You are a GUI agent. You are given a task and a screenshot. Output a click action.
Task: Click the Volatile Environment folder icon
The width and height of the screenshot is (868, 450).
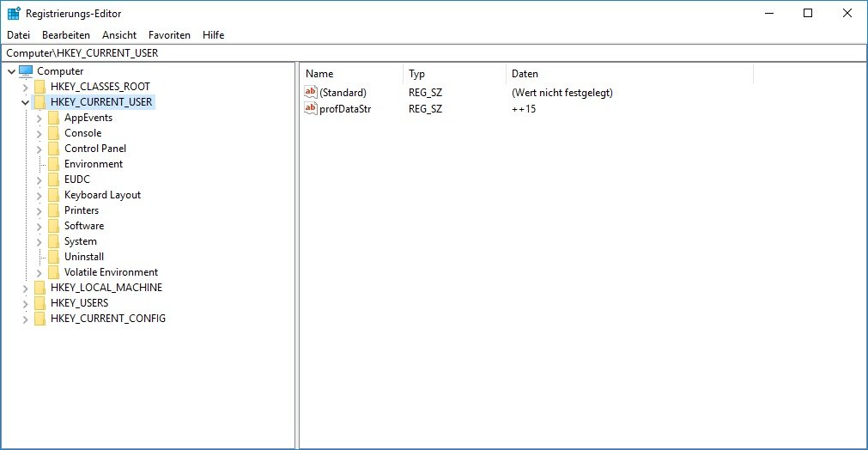click(x=53, y=273)
